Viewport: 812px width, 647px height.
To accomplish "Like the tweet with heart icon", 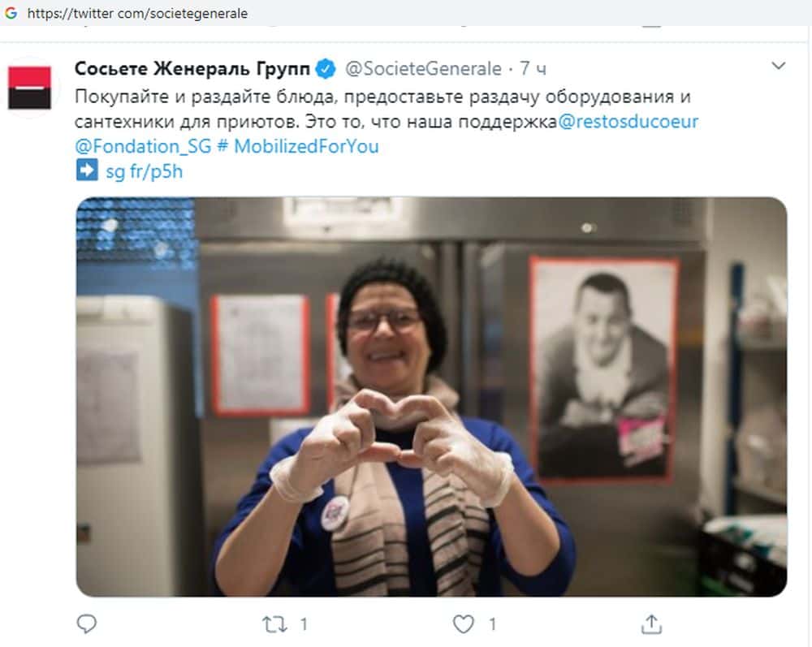I will (x=463, y=624).
